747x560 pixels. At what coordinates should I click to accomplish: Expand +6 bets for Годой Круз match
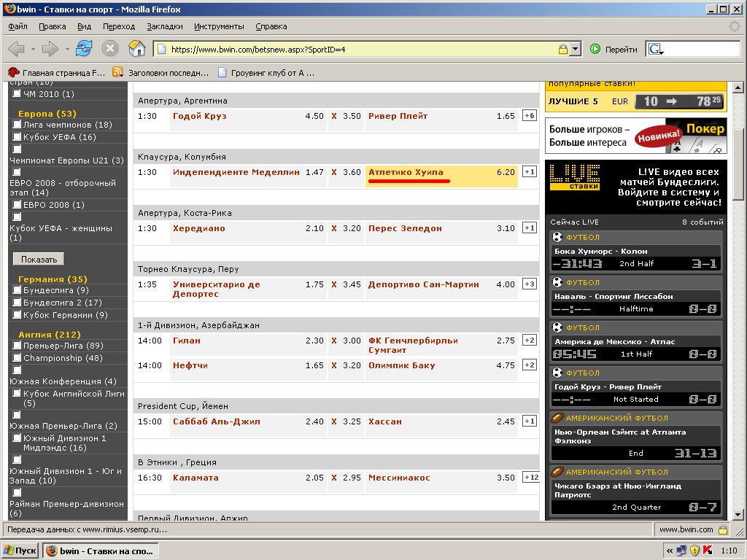point(530,116)
